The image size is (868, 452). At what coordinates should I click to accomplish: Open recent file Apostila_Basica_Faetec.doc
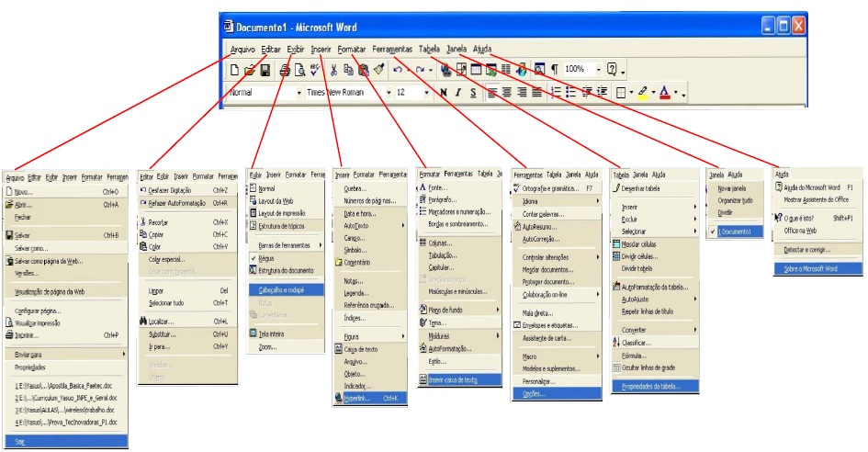click(66, 386)
